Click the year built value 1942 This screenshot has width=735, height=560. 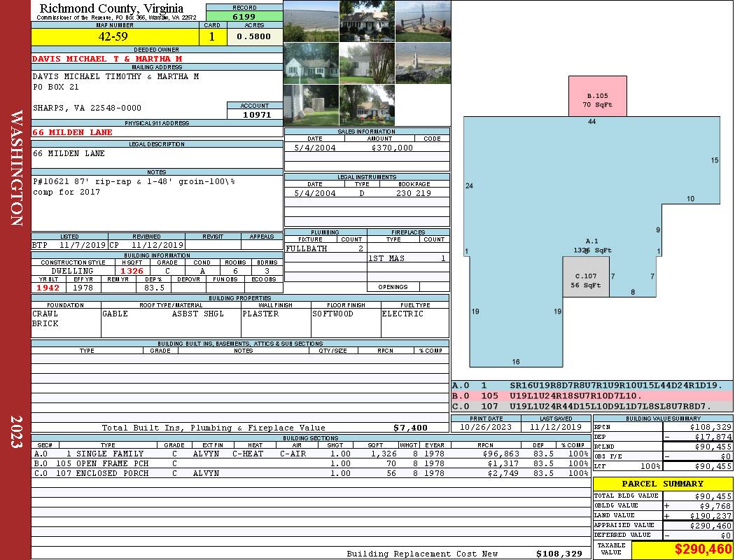coord(48,288)
